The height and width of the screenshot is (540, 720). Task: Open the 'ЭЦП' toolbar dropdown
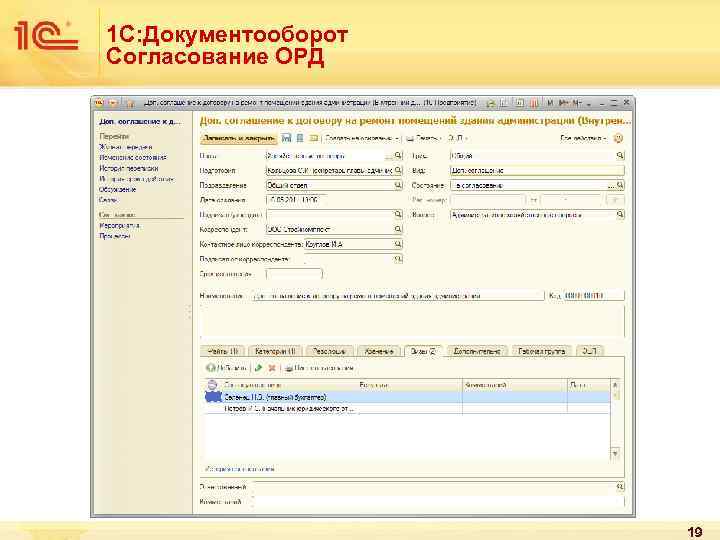[x=457, y=138]
